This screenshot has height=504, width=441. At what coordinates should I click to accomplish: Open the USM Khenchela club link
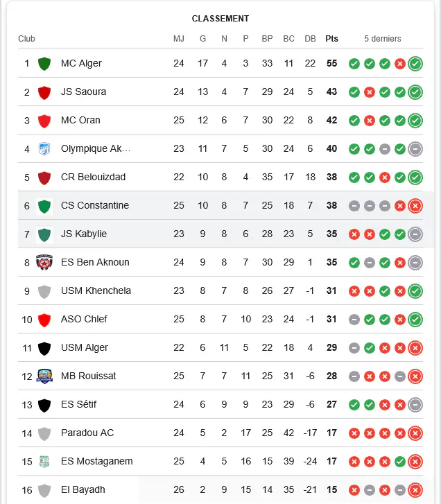click(96, 291)
